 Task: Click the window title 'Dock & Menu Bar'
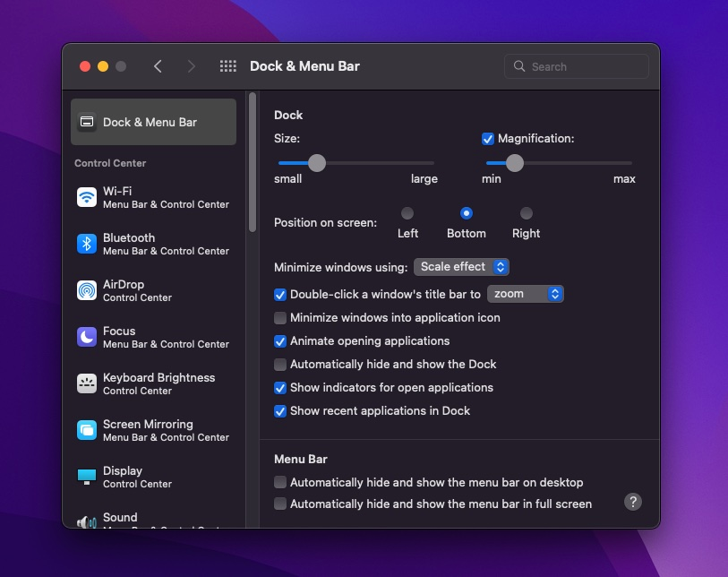pos(304,66)
